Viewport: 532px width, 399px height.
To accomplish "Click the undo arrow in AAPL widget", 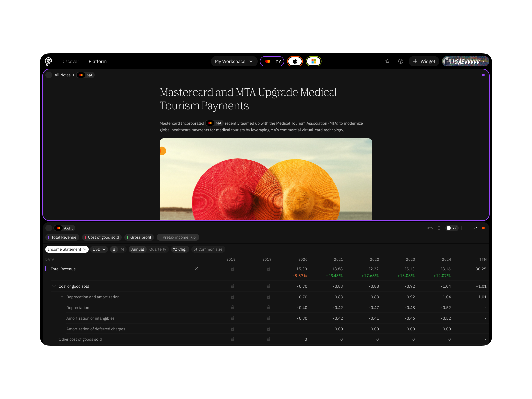I will 430,228.
